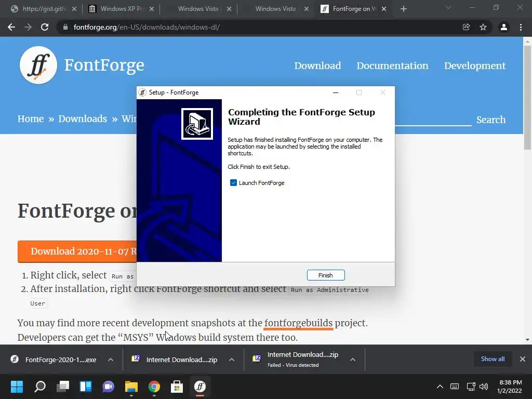The height and width of the screenshot is (399, 532).
Task: Share this page icon
Action: (466, 27)
